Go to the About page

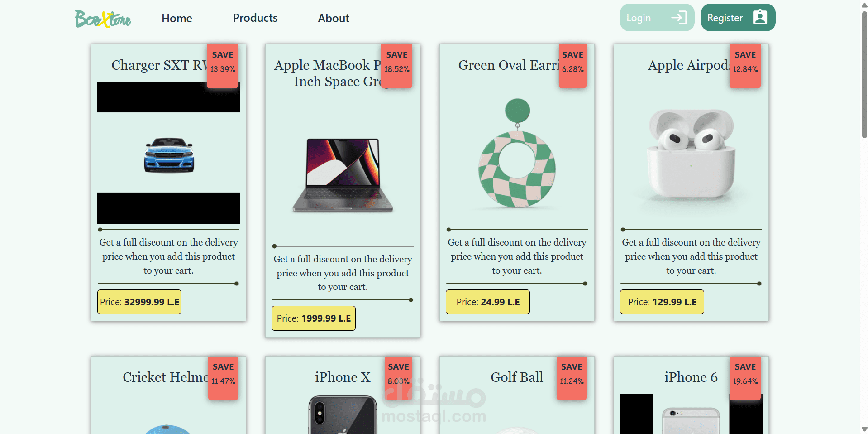coord(334,19)
